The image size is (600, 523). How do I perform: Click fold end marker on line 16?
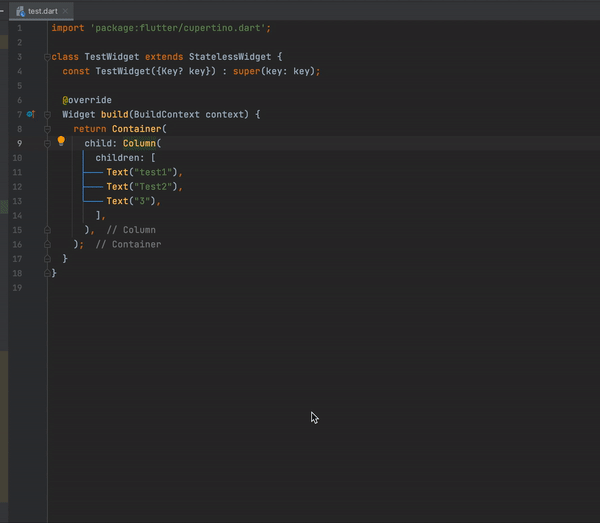(x=47, y=244)
